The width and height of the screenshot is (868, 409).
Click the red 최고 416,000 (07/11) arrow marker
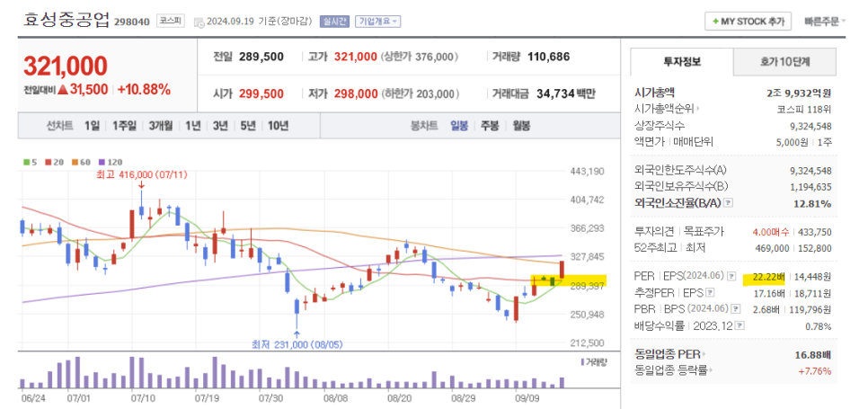[141, 185]
